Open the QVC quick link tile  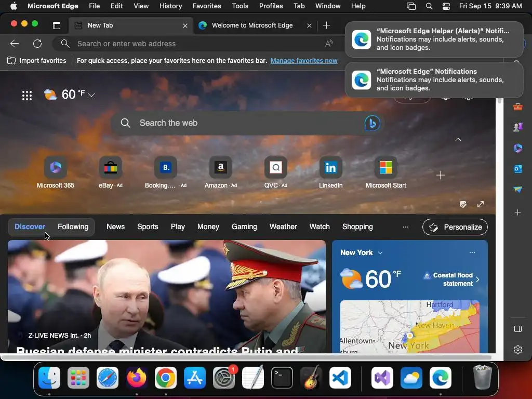point(275,172)
